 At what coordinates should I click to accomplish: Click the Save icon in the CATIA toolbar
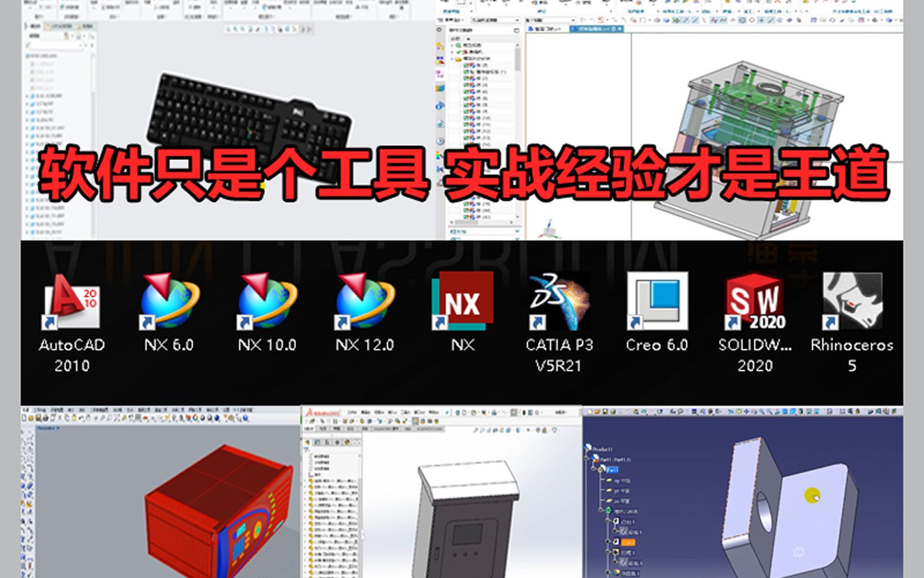(605, 412)
